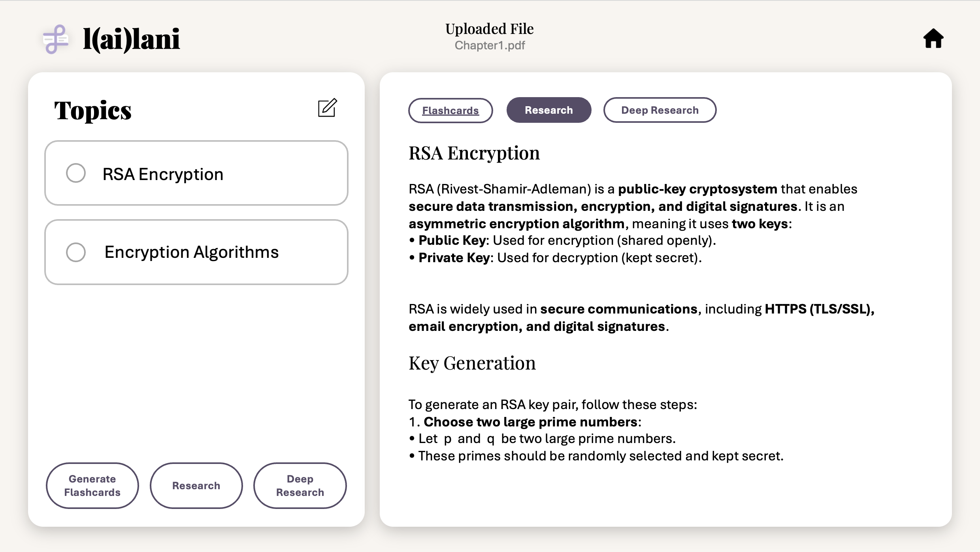Image resolution: width=980 pixels, height=552 pixels.
Task: Click the Research button under Topics
Action: (x=196, y=485)
